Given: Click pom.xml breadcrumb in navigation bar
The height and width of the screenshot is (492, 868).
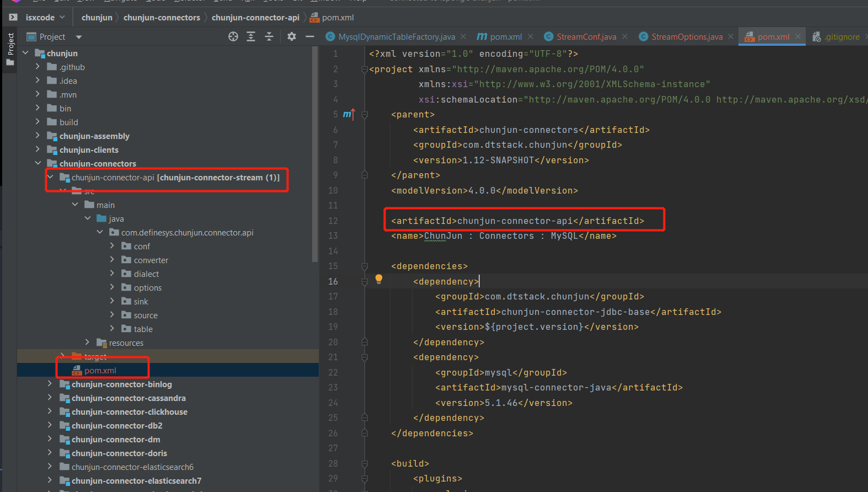Looking at the screenshot, I should 332,18.
